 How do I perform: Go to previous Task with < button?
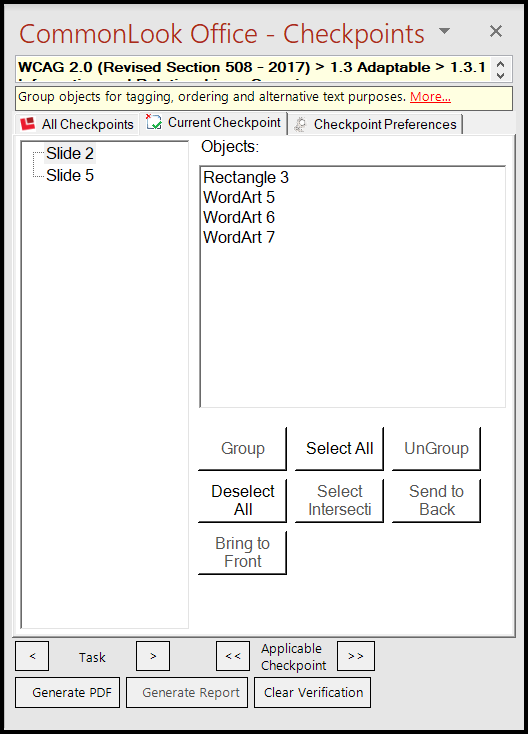(32, 656)
